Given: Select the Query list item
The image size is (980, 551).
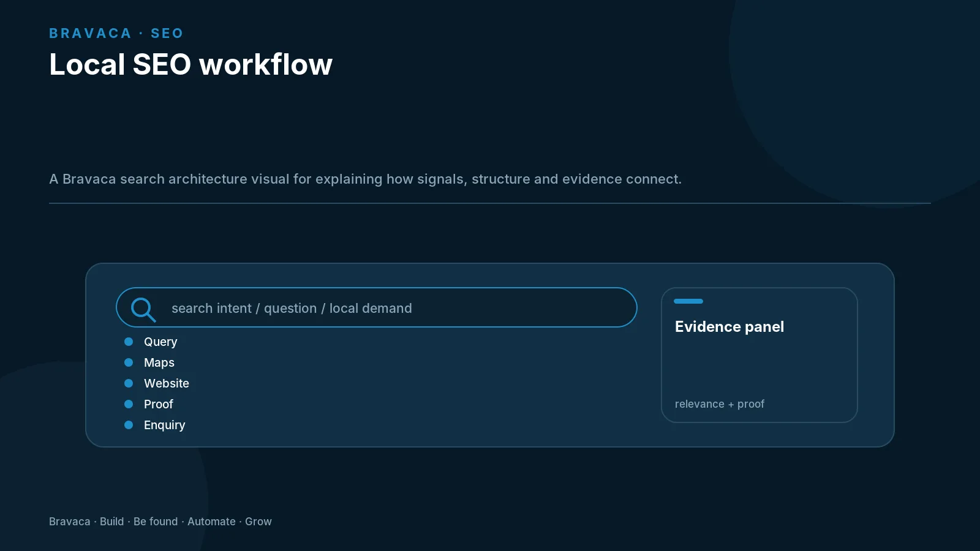Looking at the screenshot, I should (160, 342).
